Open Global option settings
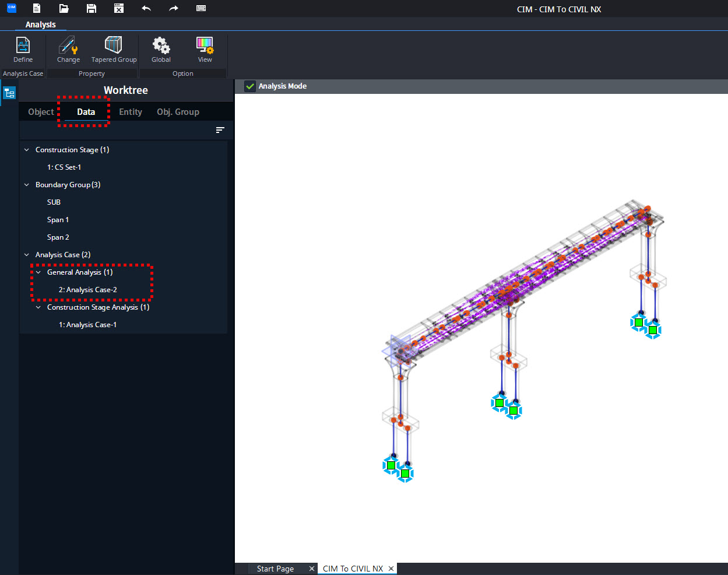The height and width of the screenshot is (575, 728). tap(161, 45)
